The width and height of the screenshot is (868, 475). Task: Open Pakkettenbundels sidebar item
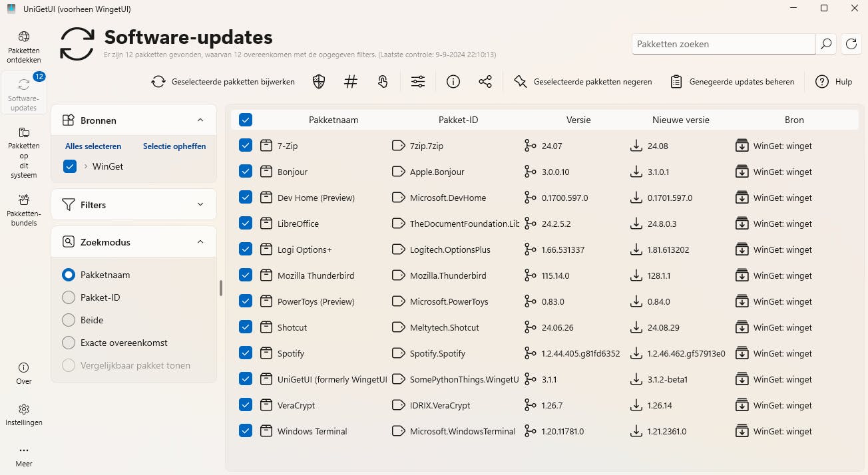[24, 210]
